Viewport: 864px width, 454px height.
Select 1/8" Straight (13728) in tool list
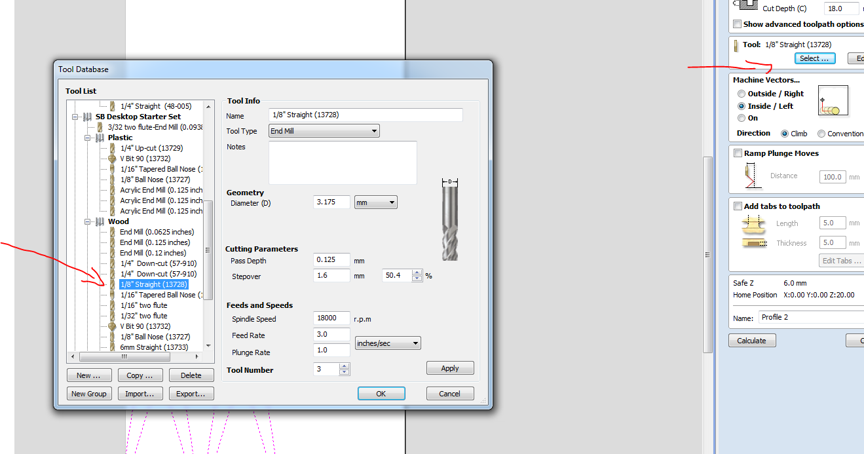pos(154,284)
